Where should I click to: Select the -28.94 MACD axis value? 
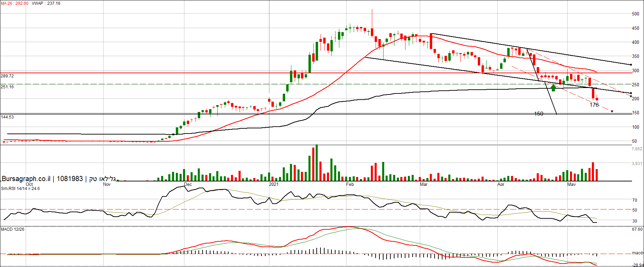coord(637,265)
